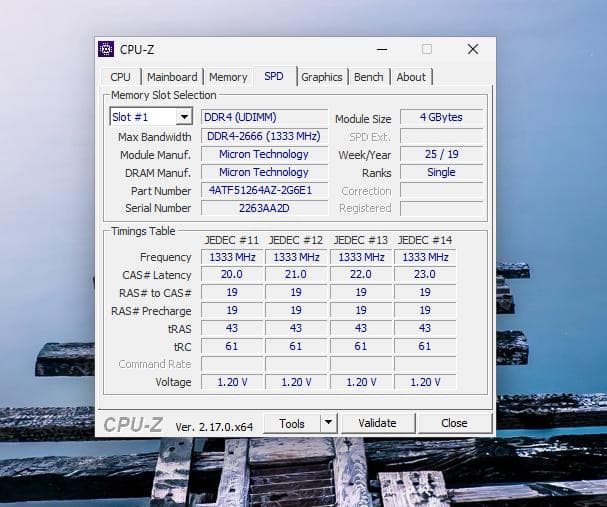
Task: Click JEDEC #14 RAS# Precharge value 19
Action: [425, 310]
